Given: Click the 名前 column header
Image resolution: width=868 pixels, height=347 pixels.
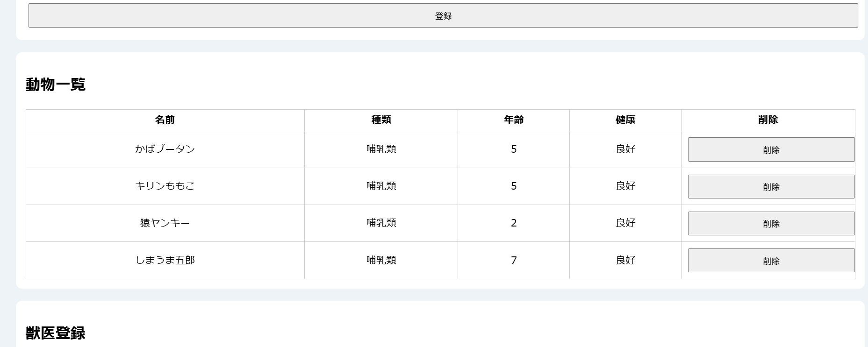Looking at the screenshot, I should pos(165,120).
